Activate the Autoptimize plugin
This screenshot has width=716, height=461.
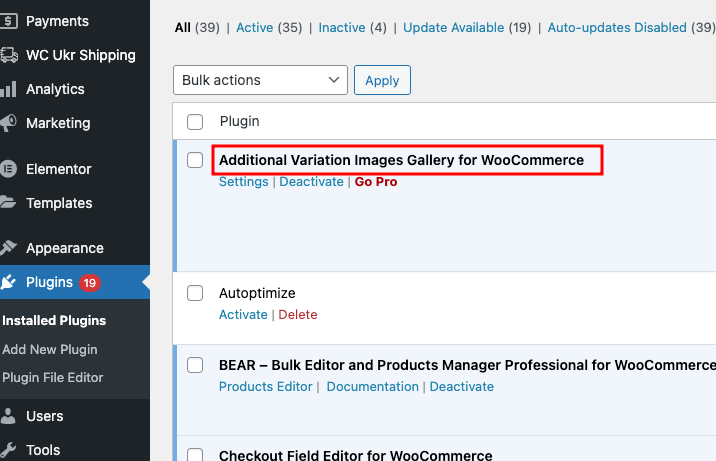pyautogui.click(x=243, y=314)
